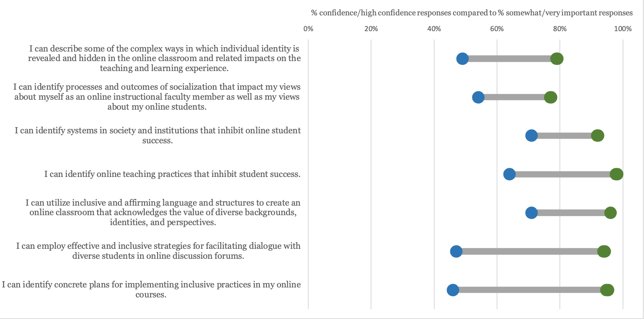Click the green dot for concrete plans row
The height and width of the screenshot is (319, 644).
[x=607, y=290]
